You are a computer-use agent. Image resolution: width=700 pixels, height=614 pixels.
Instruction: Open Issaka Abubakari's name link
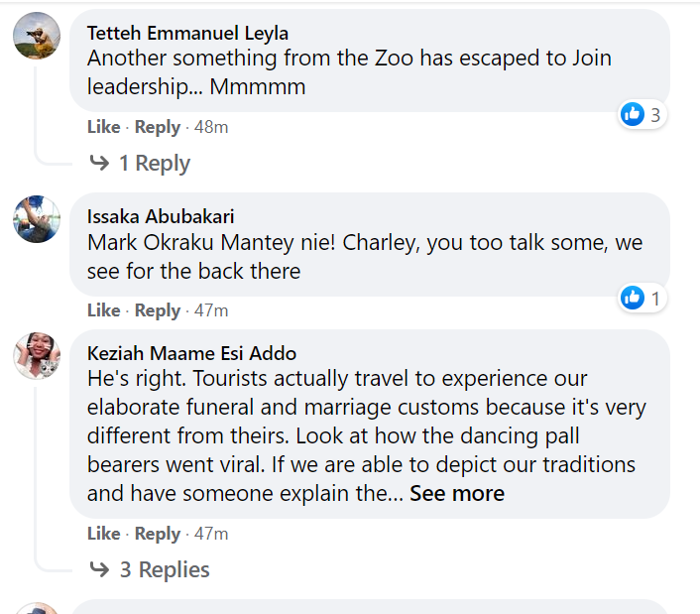click(x=161, y=217)
